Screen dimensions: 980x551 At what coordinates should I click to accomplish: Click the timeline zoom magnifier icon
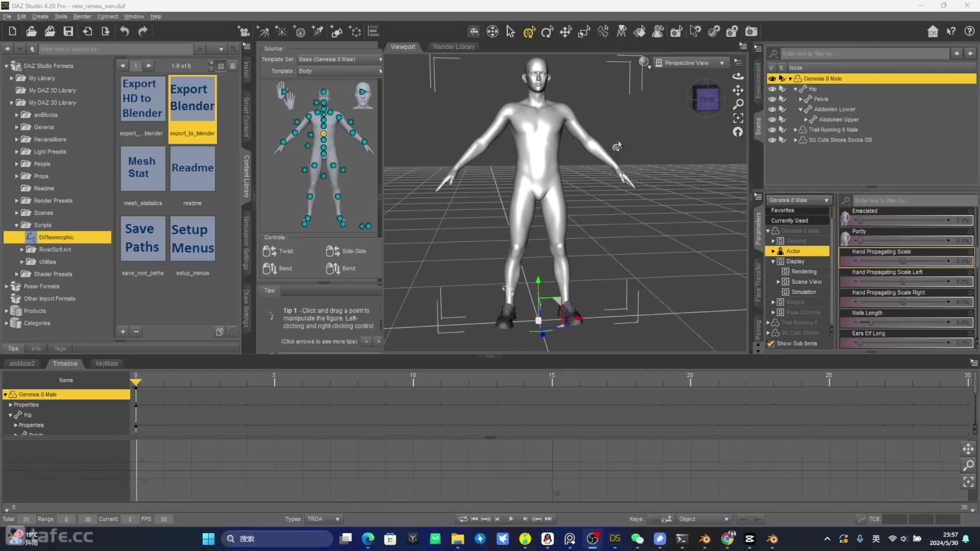tap(968, 465)
